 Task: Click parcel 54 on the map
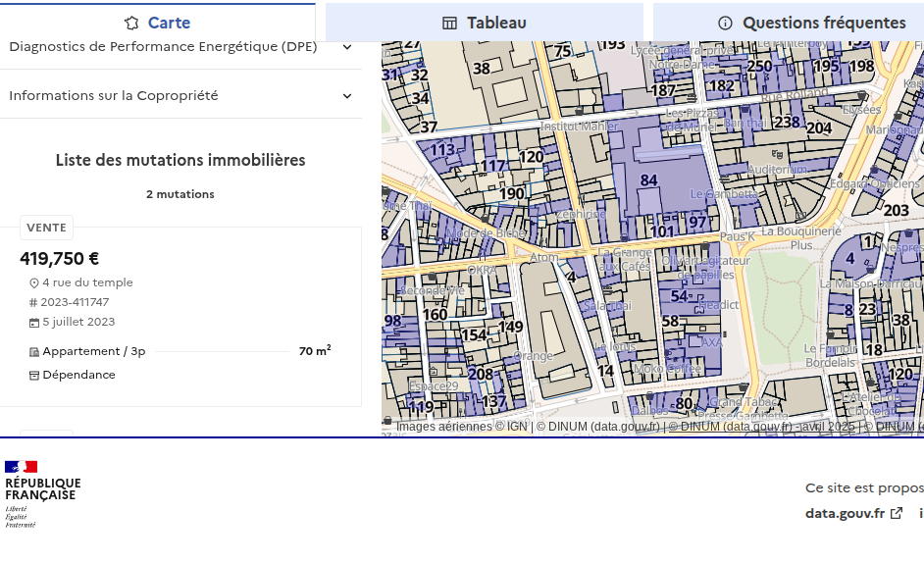[680, 296]
